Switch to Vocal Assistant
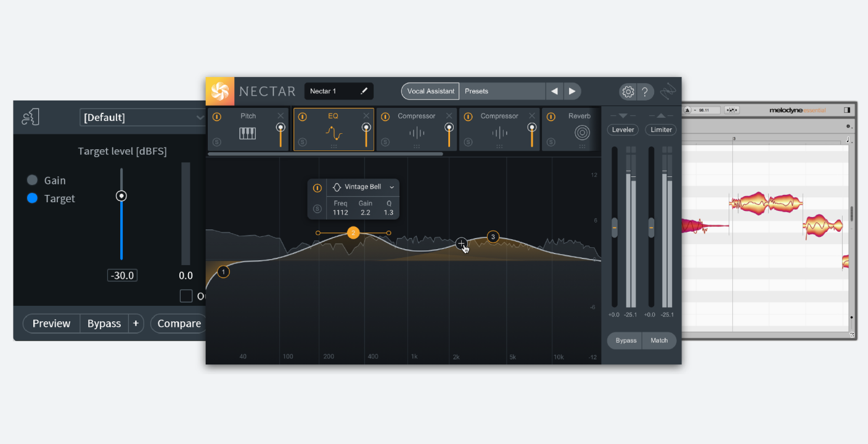This screenshot has height=444, width=868. coord(430,91)
